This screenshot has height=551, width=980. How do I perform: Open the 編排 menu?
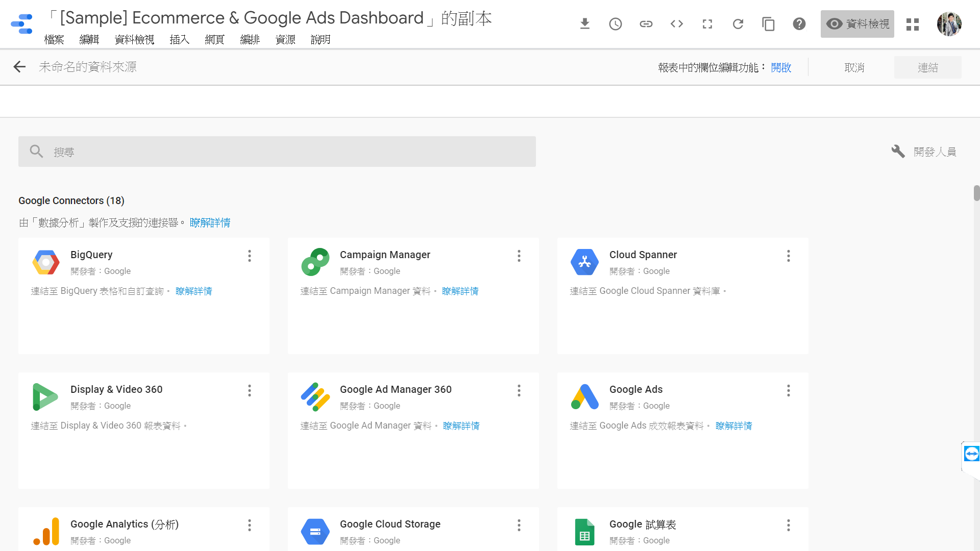click(x=250, y=40)
